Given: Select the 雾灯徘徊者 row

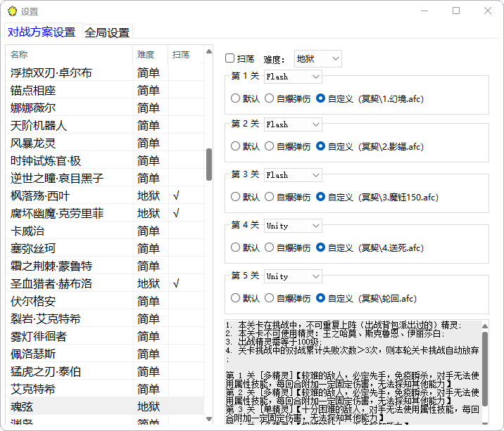Looking at the screenshot, I should pos(105,336).
